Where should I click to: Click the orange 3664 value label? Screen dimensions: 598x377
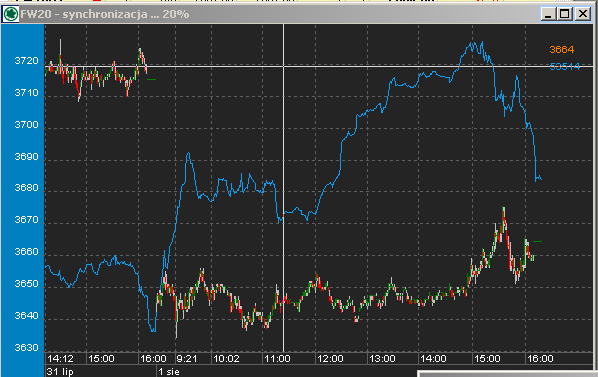click(561, 49)
